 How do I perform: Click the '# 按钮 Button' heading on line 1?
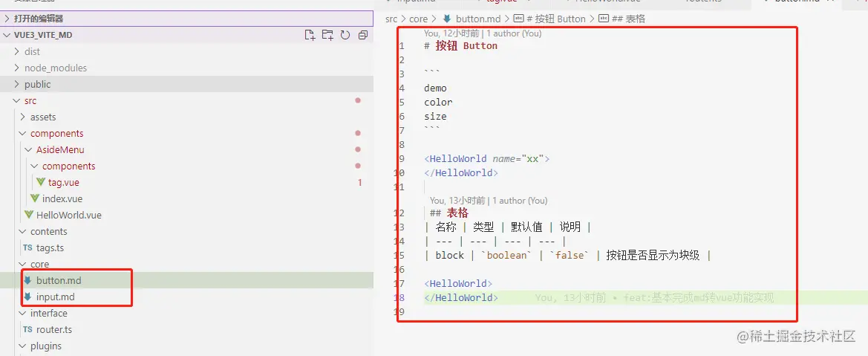460,46
